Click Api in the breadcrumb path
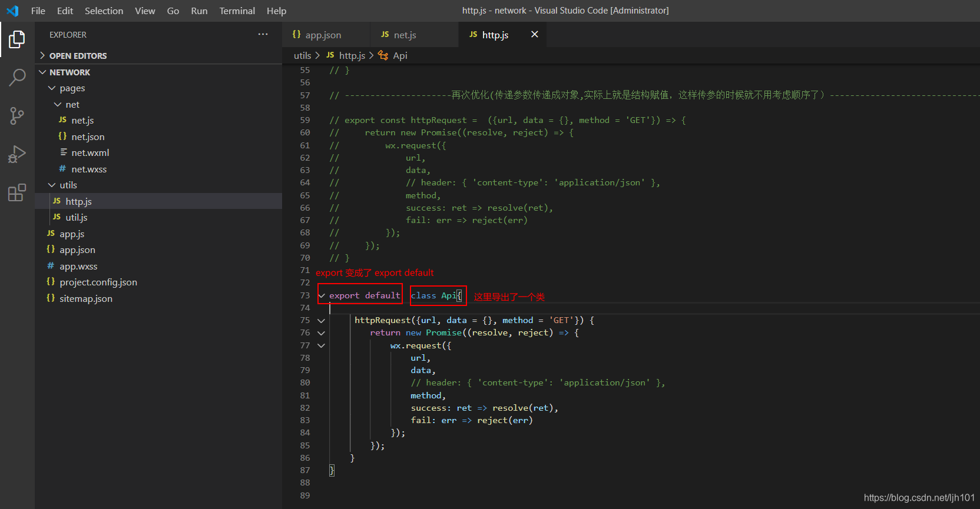Screen dimensions: 980x509 pos(400,55)
